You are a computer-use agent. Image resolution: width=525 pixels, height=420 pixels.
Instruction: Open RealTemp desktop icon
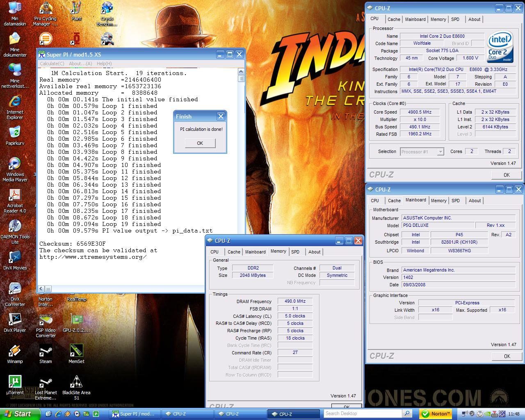tap(76, 299)
